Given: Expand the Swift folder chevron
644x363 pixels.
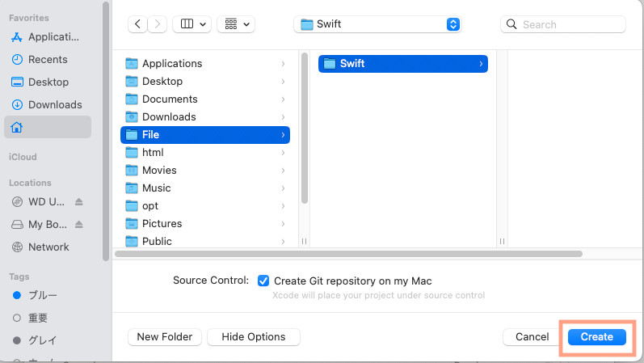Looking at the screenshot, I should [482, 63].
